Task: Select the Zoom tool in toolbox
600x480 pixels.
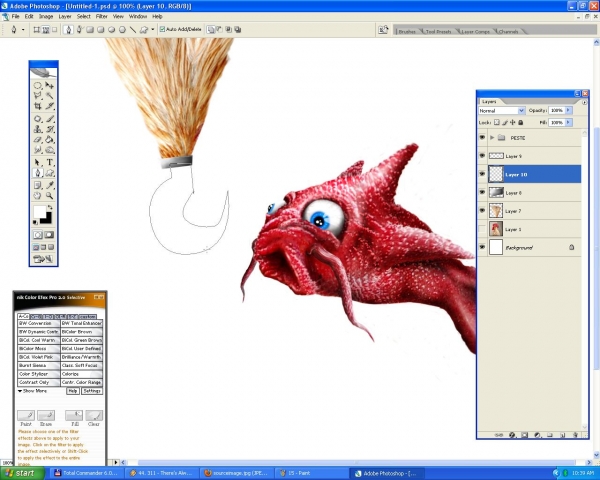Action: point(50,196)
